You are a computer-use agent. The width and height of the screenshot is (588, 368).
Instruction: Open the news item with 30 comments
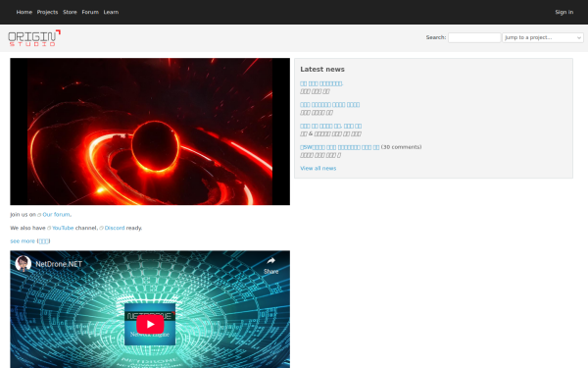[x=340, y=147]
